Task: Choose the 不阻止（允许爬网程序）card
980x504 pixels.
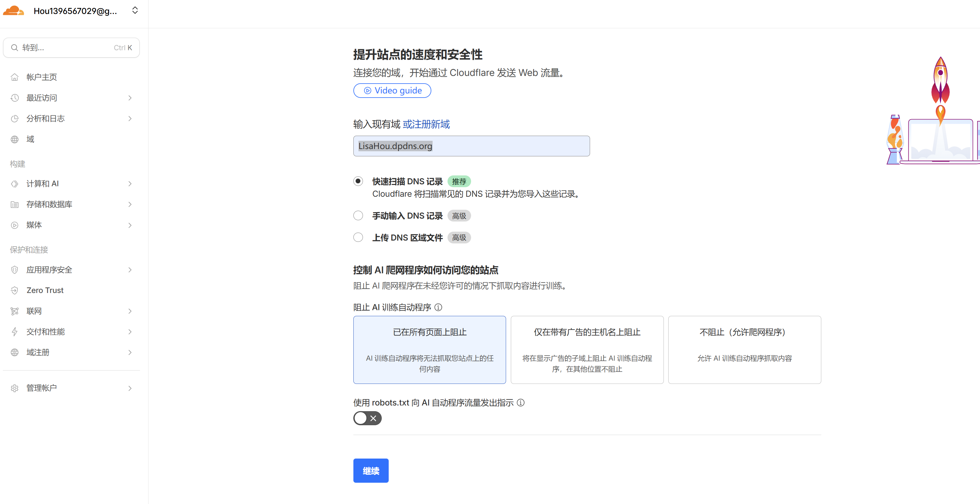Action: (x=744, y=349)
